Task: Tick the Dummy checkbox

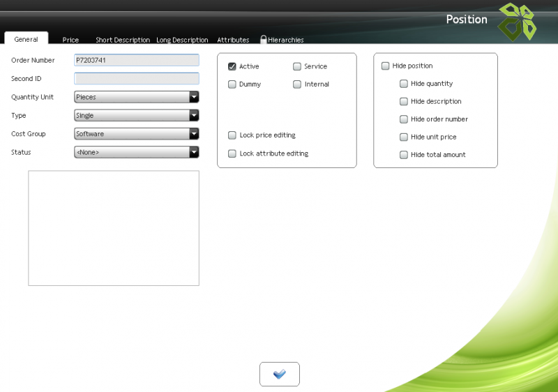Action: pos(232,84)
